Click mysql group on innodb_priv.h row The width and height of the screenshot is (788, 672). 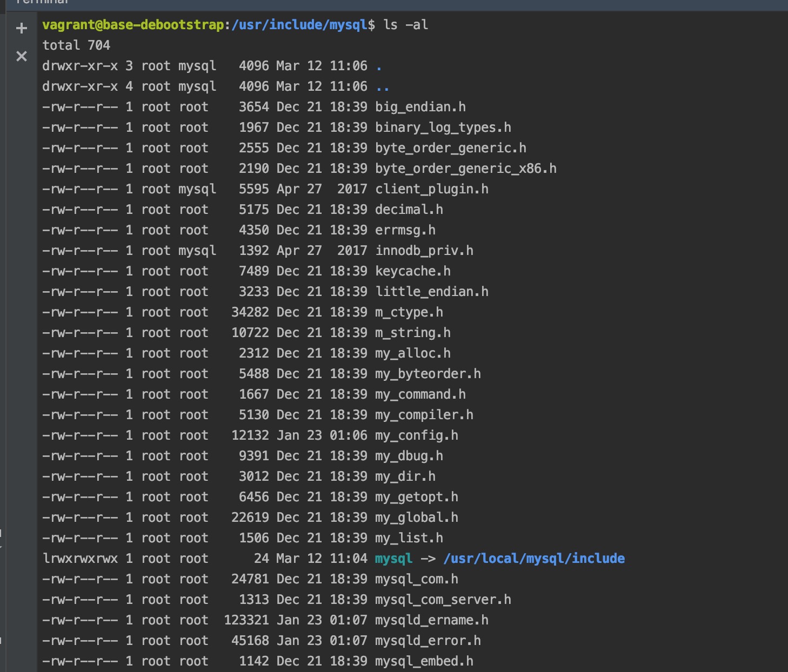[197, 251]
